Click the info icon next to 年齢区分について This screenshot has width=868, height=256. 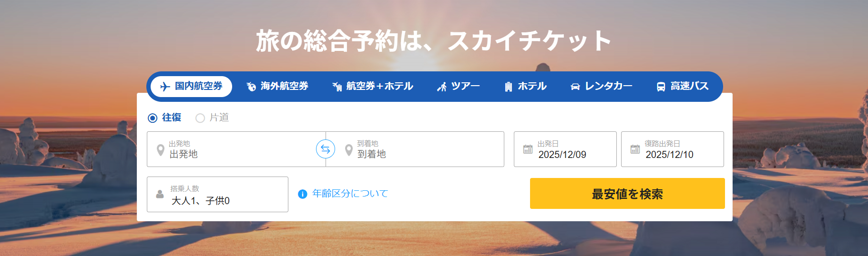click(302, 194)
